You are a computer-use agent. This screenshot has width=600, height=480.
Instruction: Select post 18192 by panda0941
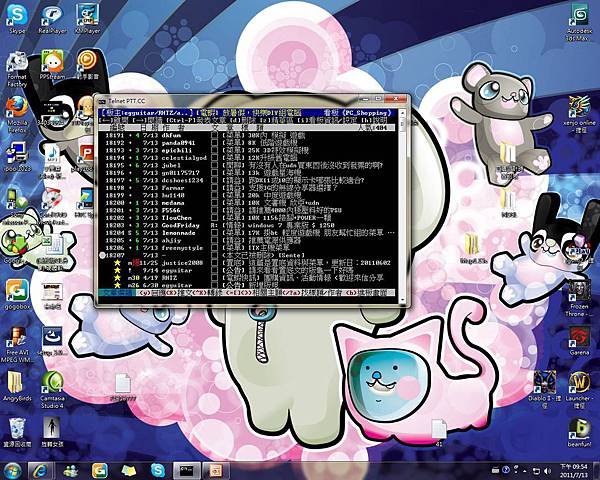tap(246, 143)
